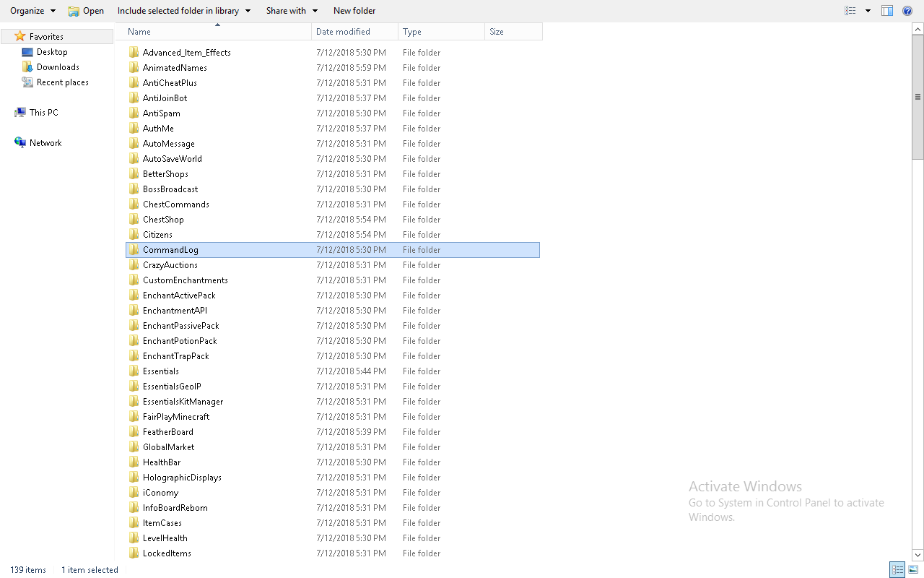
Task: Click the folder icon beside HolographicDisplays
Action: pos(134,477)
